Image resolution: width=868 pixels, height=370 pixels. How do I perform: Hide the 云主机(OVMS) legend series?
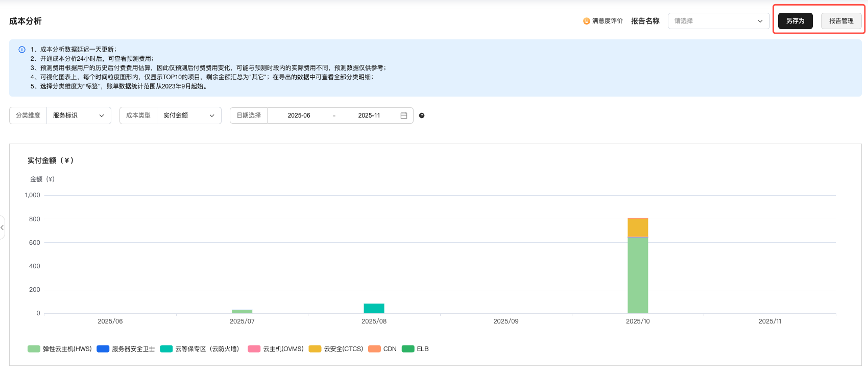[276, 349]
